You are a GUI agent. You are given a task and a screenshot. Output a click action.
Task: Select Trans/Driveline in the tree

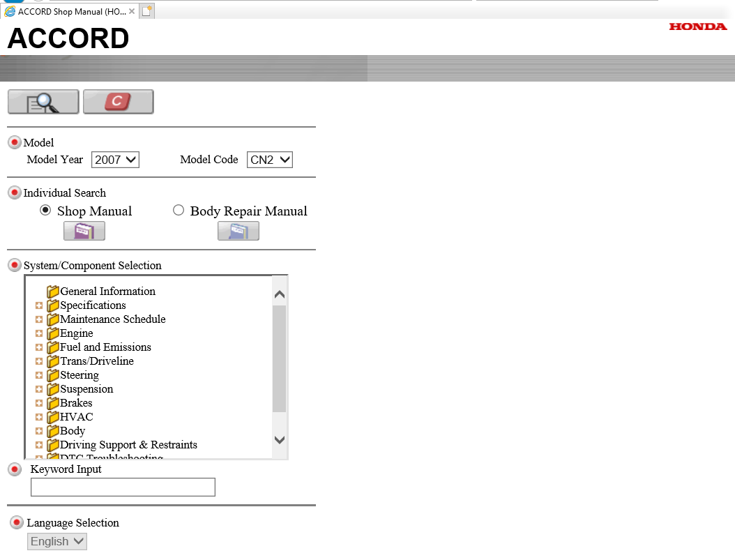click(x=96, y=361)
